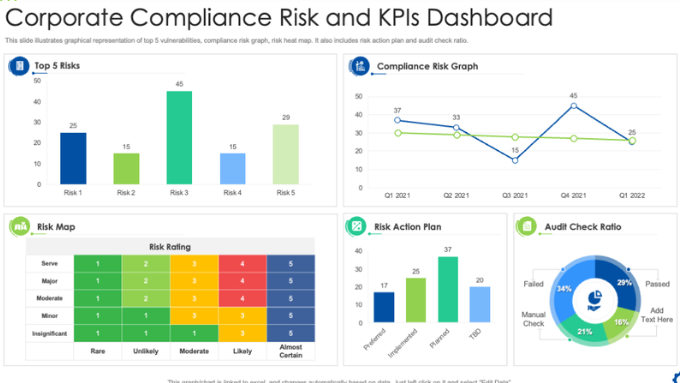Select the pale green Risk 5 bar
This screenshot has height=383, width=680.
[286, 154]
